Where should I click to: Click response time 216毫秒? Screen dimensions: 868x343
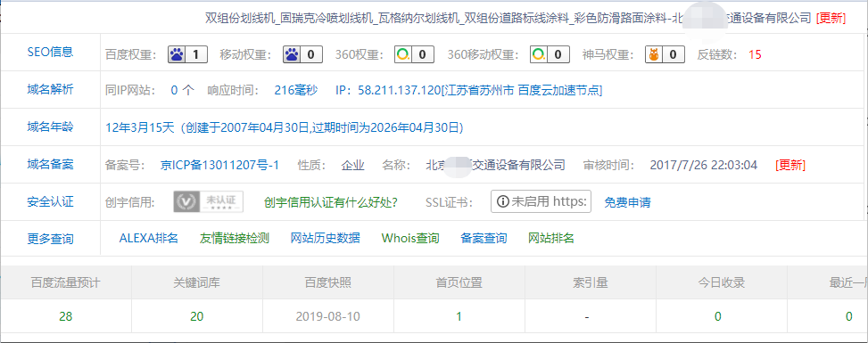pos(296,91)
